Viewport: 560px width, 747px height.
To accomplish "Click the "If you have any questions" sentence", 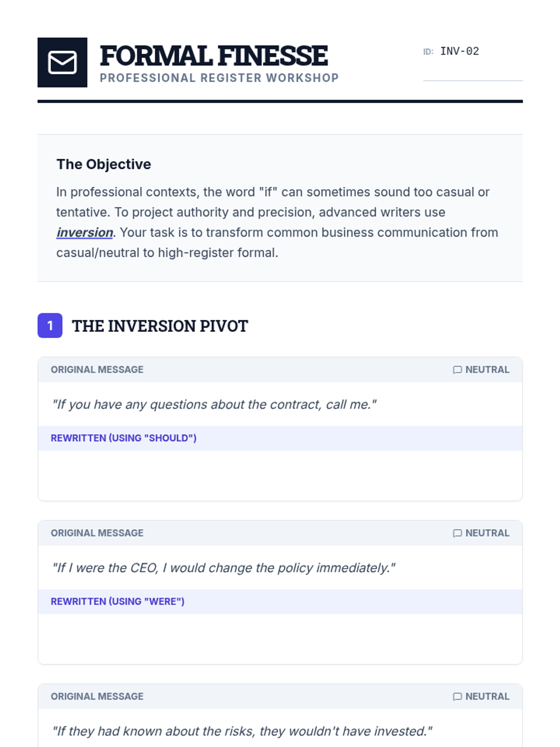I will tap(214, 404).
